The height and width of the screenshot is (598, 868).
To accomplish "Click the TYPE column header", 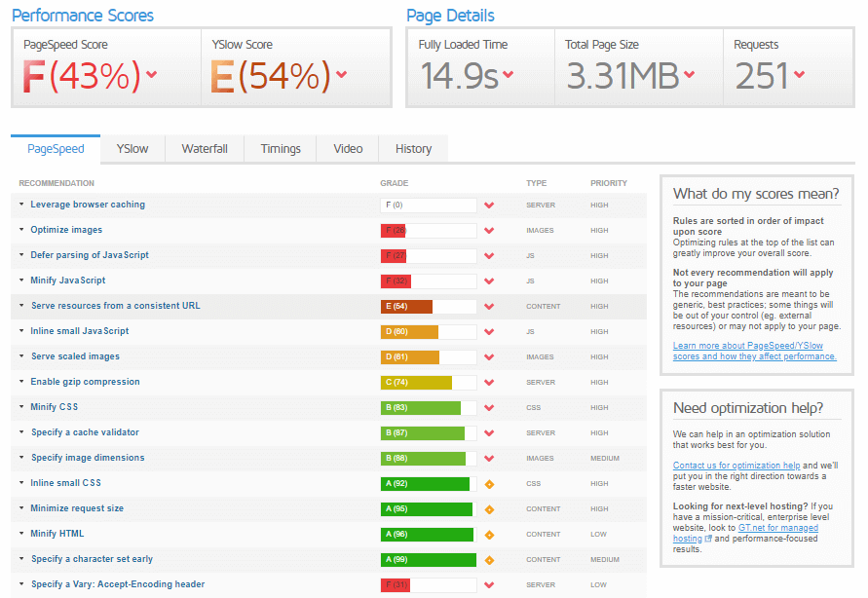I will (536, 183).
